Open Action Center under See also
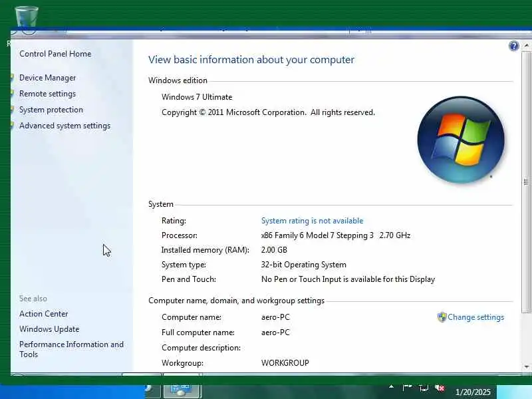The height and width of the screenshot is (399, 532). (x=43, y=314)
